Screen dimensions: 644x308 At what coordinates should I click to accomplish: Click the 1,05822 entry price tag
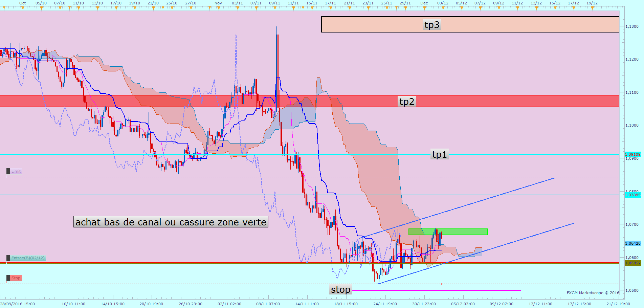(x=632, y=263)
